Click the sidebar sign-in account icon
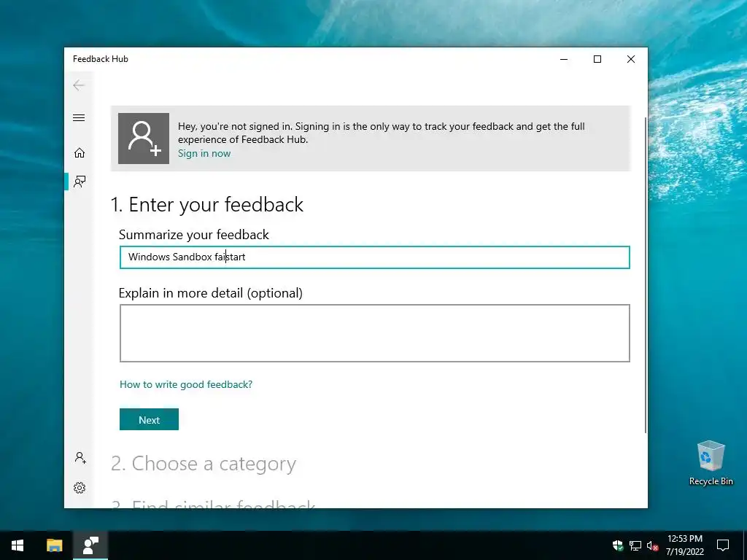This screenshot has width=747, height=560. (80, 458)
